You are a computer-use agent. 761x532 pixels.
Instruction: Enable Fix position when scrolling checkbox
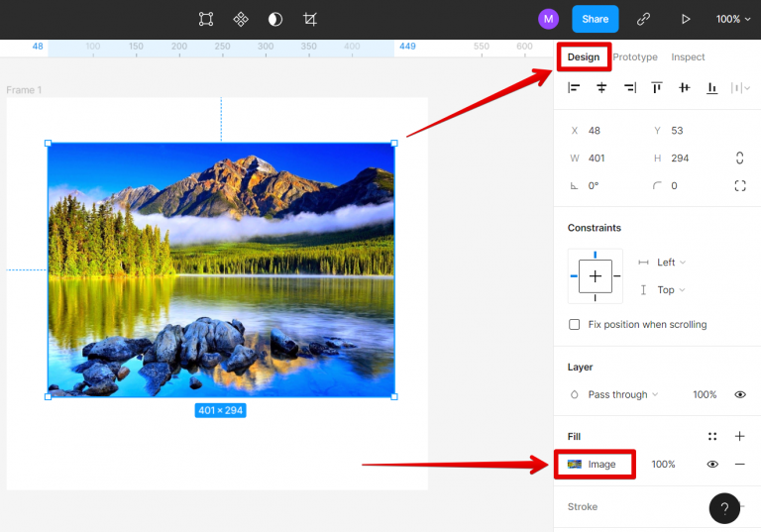pyautogui.click(x=575, y=325)
